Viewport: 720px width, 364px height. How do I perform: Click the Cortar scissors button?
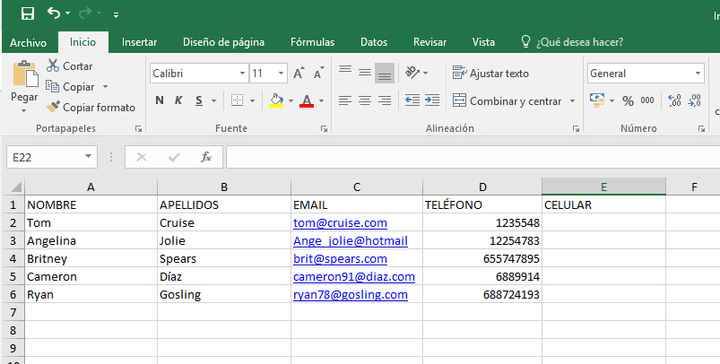pyautogui.click(x=69, y=66)
